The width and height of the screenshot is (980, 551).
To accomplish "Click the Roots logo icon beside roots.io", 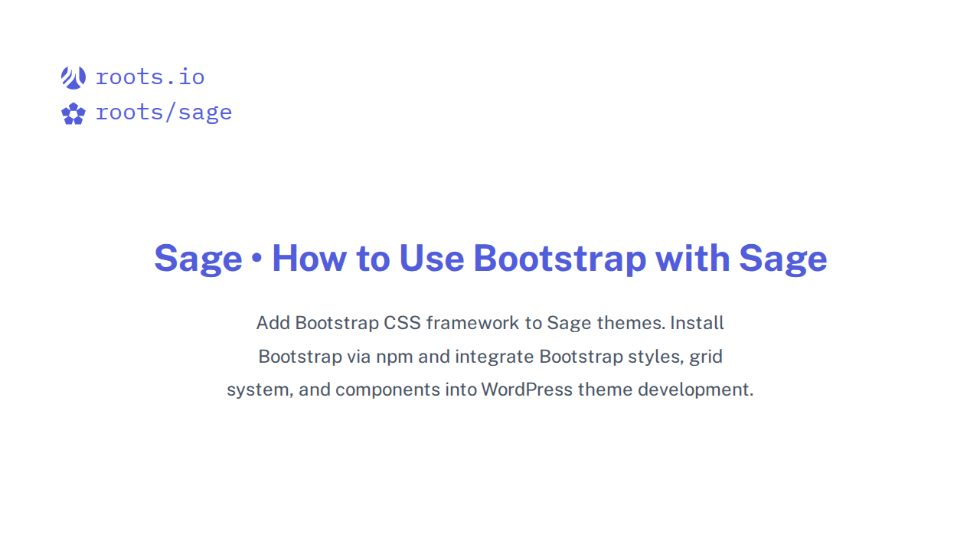I will point(73,77).
